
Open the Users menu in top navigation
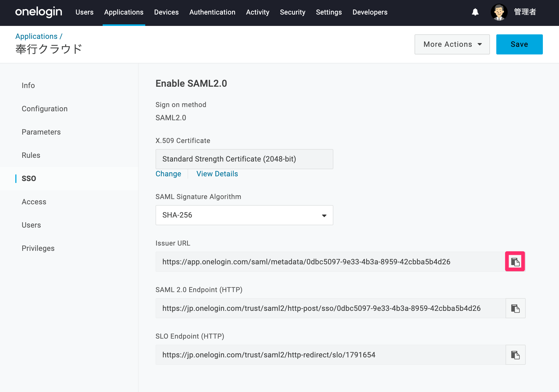click(84, 12)
